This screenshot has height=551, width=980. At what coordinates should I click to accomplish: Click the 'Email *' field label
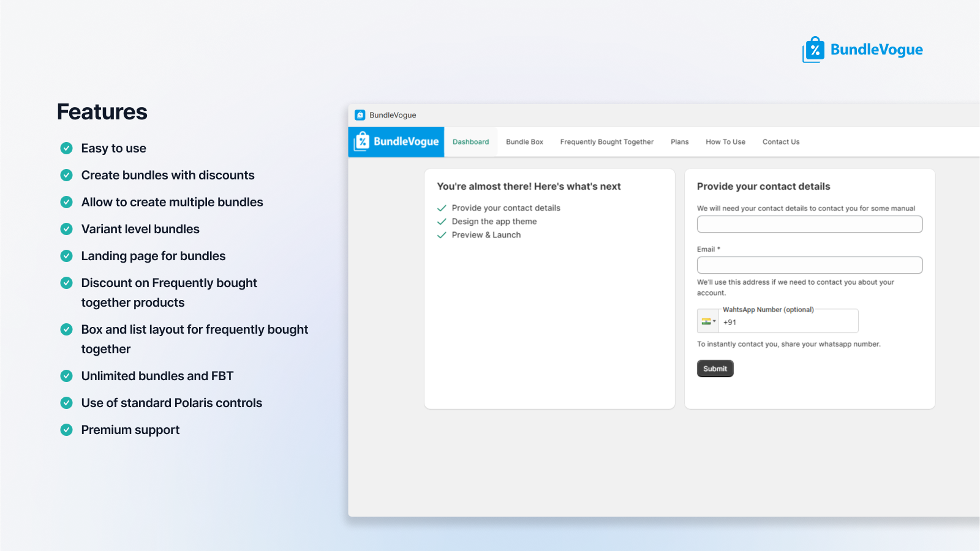[709, 249]
